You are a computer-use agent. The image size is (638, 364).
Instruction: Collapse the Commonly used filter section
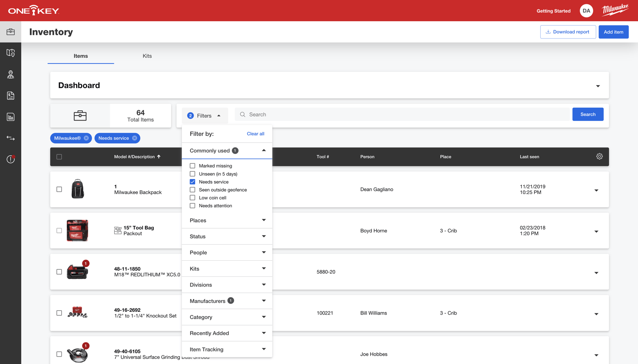(x=227, y=150)
